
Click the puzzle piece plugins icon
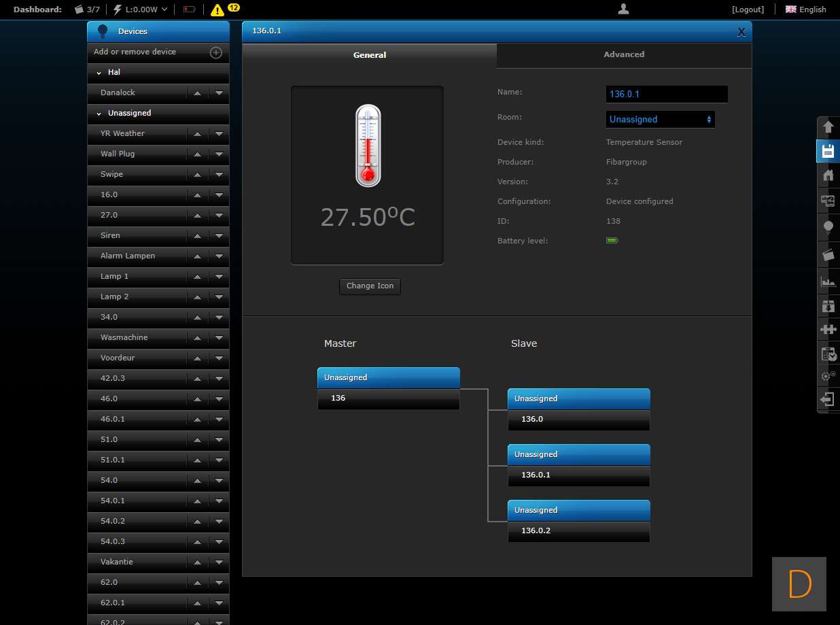tap(828, 329)
